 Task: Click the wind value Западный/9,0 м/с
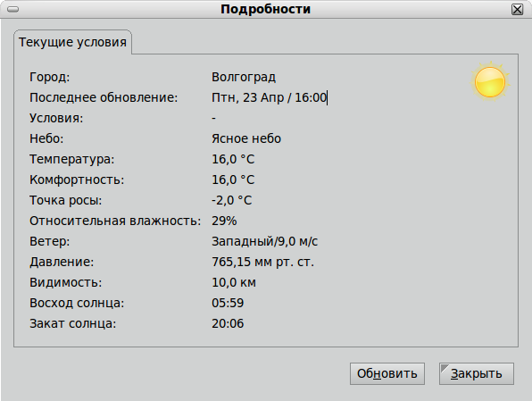[264, 241]
